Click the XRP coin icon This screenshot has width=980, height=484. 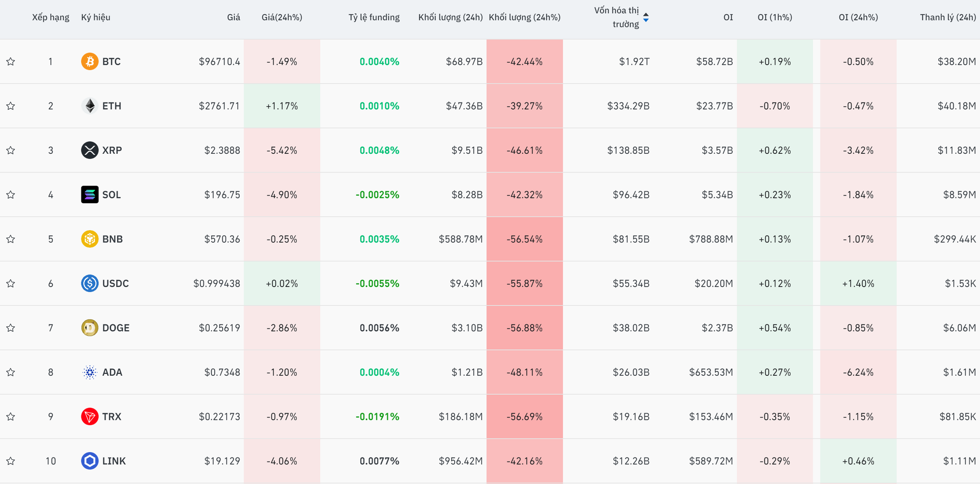coord(90,150)
